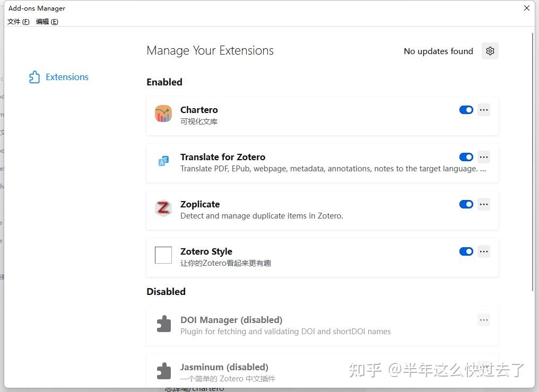Disable the Chartero extension toggle

466,110
